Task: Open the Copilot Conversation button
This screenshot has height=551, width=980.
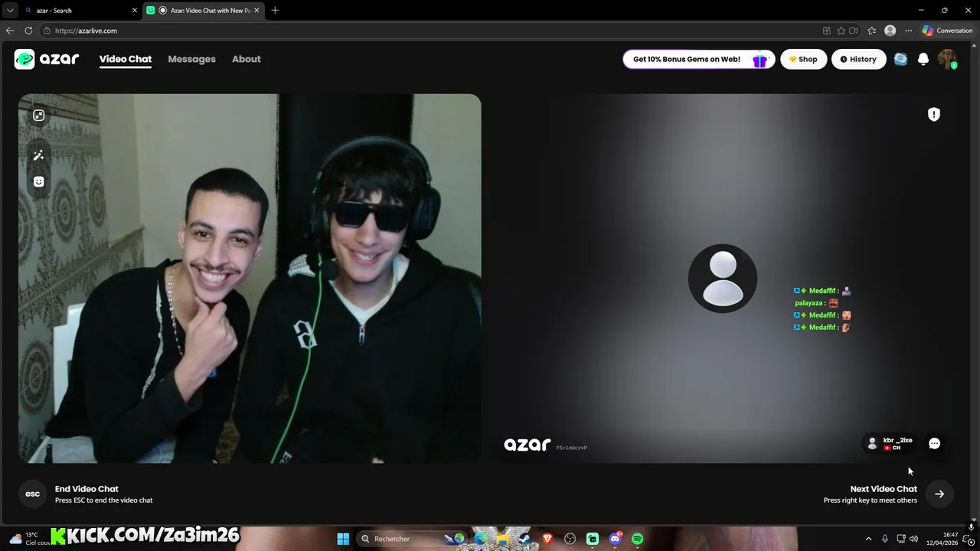Action: (948, 31)
